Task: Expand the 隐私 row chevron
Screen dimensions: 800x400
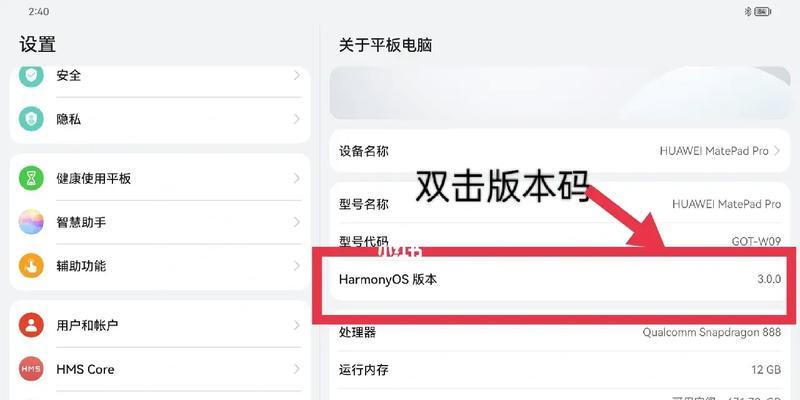Action: pyautogui.click(x=297, y=119)
